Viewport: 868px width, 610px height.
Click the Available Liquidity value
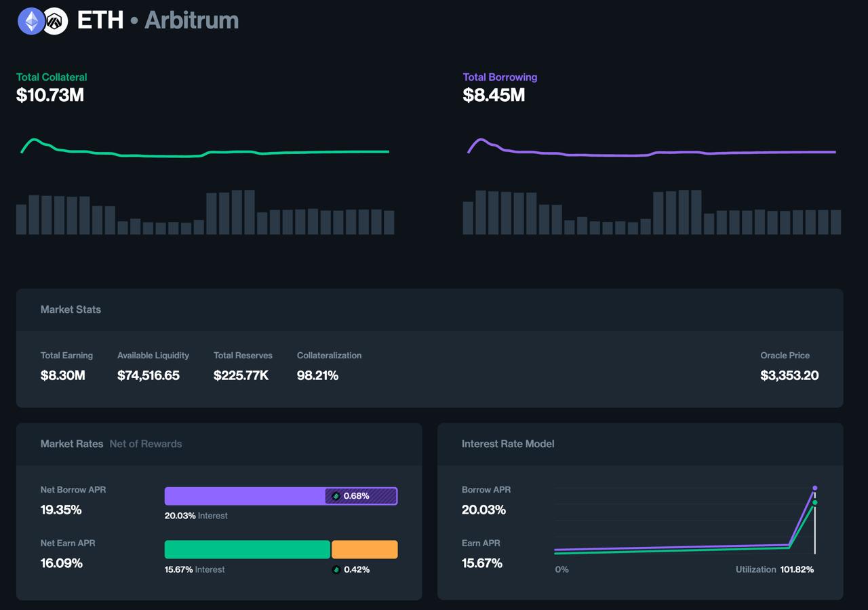149,375
